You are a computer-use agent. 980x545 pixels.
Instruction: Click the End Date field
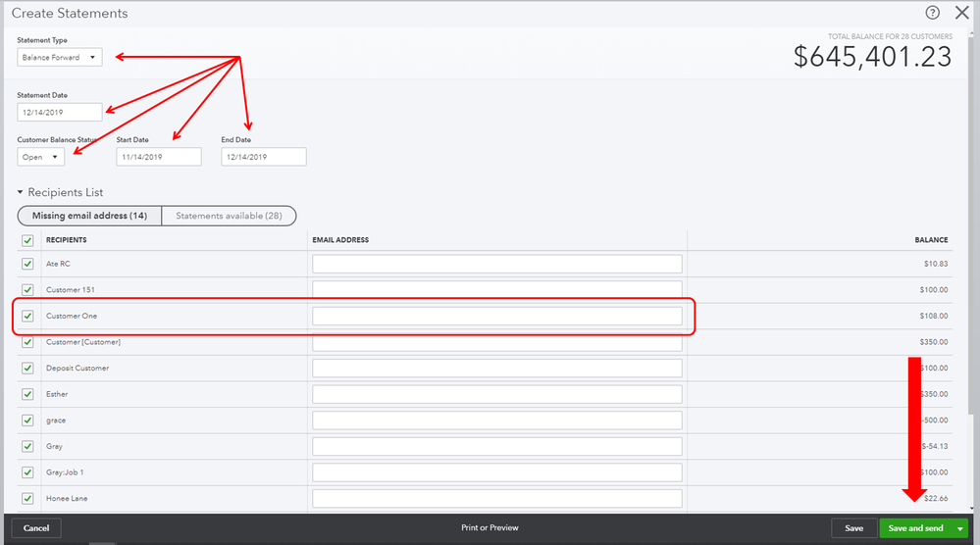tap(264, 157)
